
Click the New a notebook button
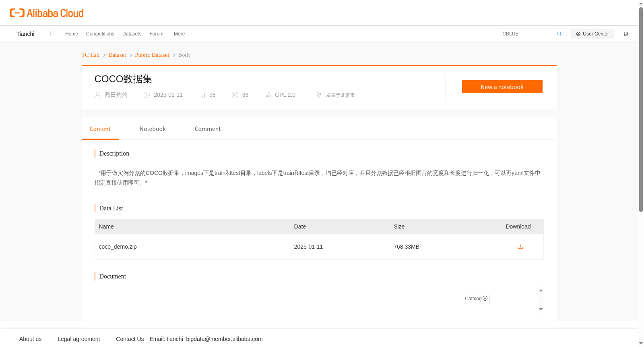pos(502,87)
